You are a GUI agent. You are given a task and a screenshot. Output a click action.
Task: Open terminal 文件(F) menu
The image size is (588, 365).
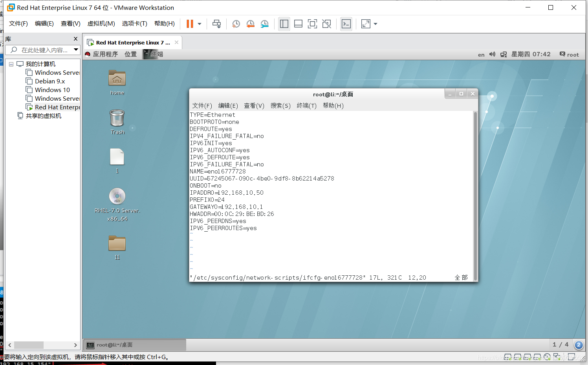click(x=202, y=105)
